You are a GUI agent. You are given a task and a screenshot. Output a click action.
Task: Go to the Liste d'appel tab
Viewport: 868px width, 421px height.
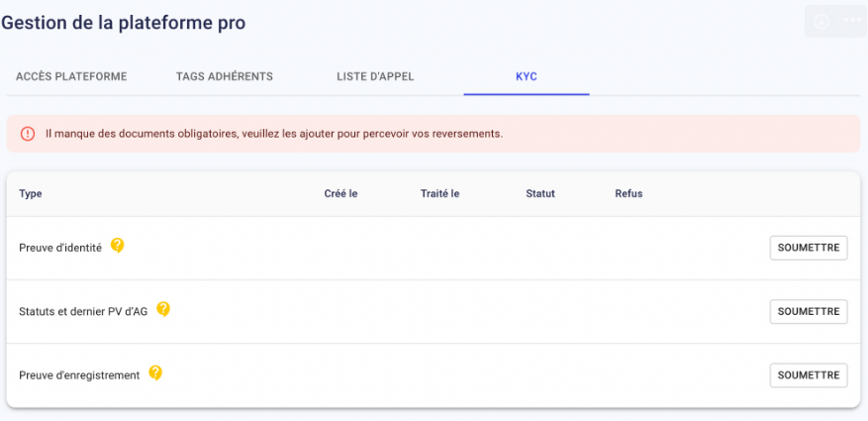[x=375, y=76]
